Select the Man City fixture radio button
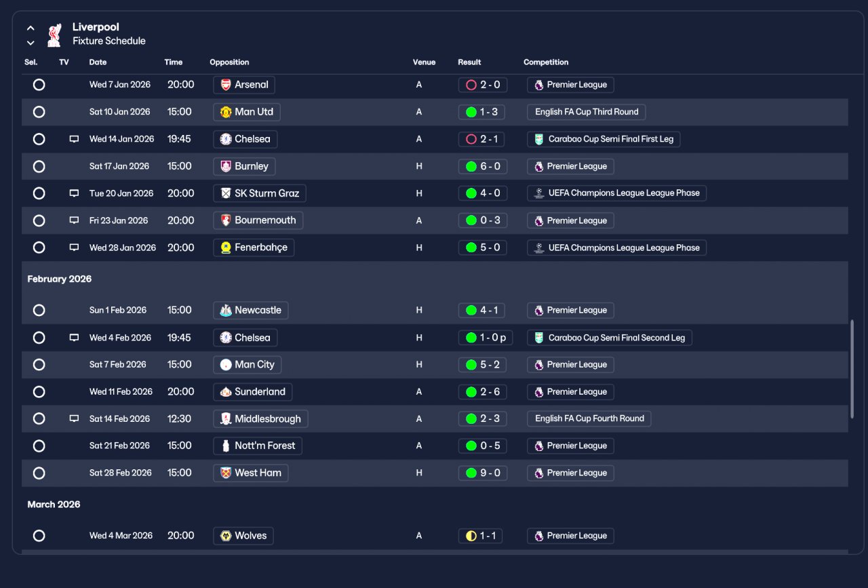The image size is (868, 588). tap(39, 365)
